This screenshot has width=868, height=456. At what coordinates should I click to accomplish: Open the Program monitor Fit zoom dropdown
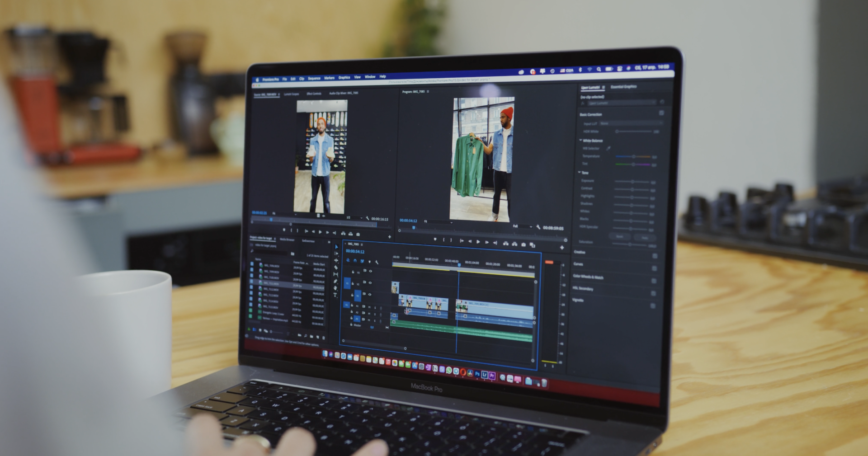[x=438, y=222]
